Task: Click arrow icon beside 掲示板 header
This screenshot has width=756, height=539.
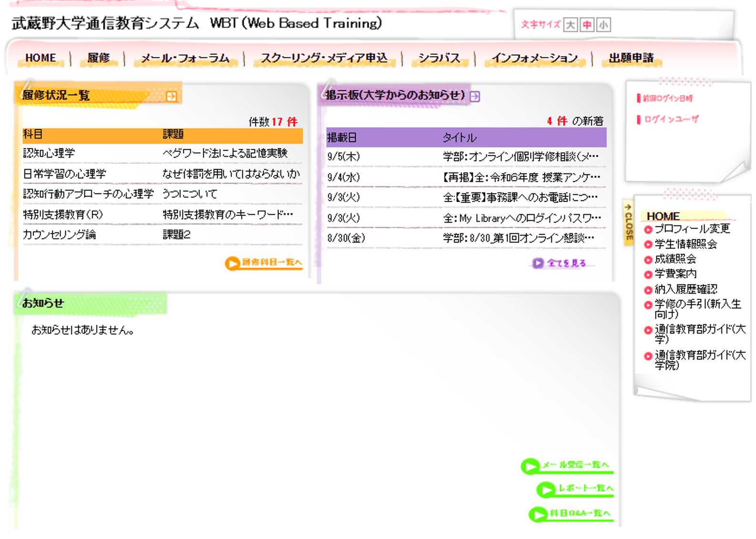Action: pos(475,96)
